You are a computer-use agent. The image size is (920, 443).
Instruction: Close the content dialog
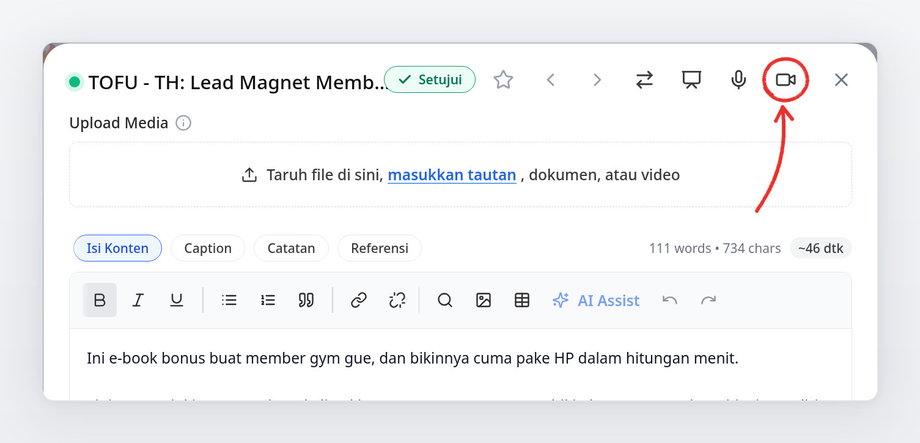841,80
